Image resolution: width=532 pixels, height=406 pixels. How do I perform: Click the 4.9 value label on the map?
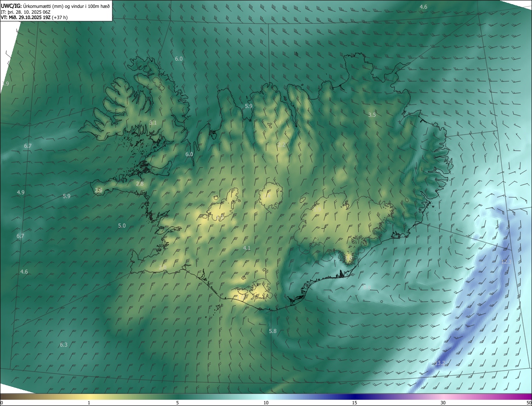point(21,192)
